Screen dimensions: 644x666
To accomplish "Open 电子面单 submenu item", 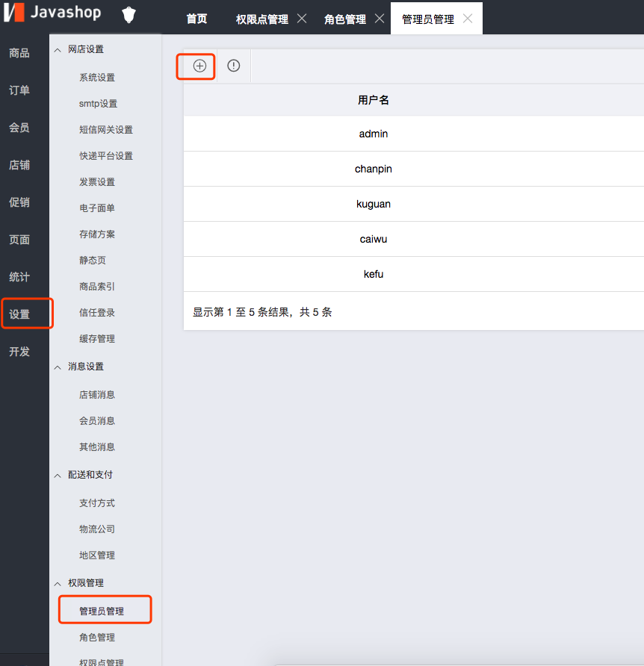I will [97, 208].
